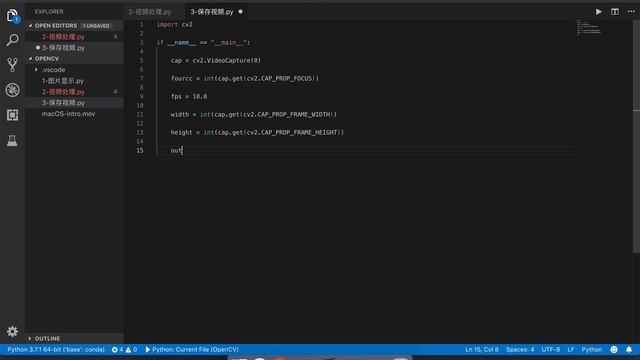Image resolution: width=640 pixels, height=360 pixels.
Task: Collapse the Open Editors section
Action: [x=75, y=26]
